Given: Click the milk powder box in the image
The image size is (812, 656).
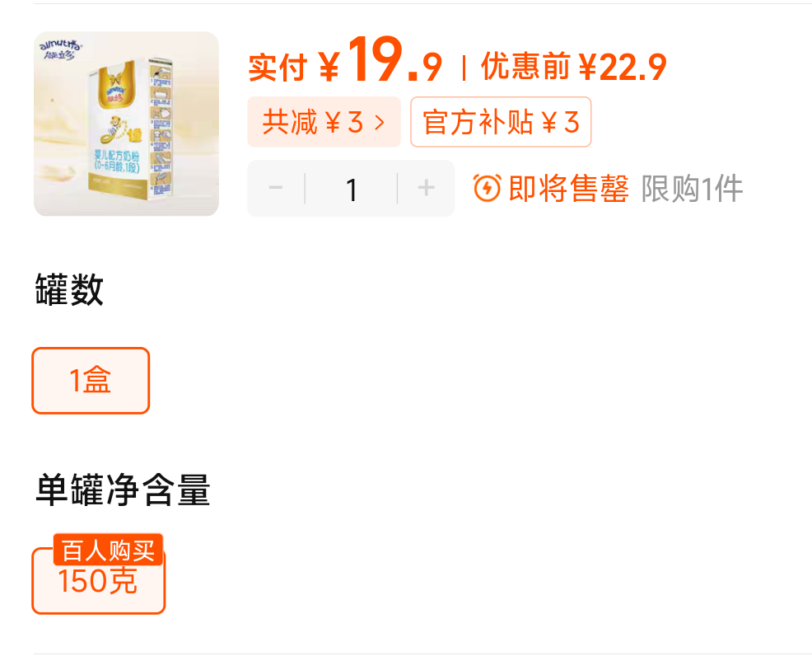Looking at the screenshot, I should click(x=130, y=129).
